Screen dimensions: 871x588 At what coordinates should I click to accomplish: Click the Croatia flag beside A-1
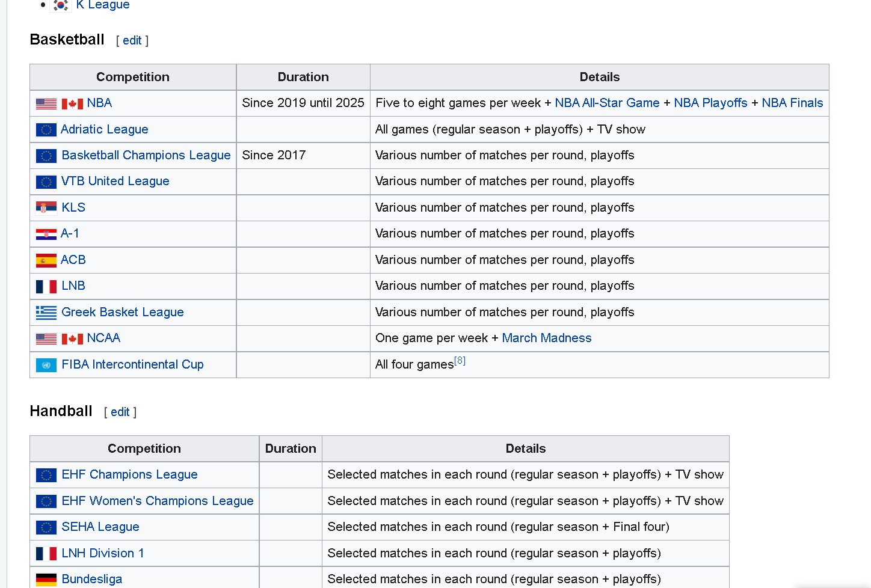tap(46, 234)
